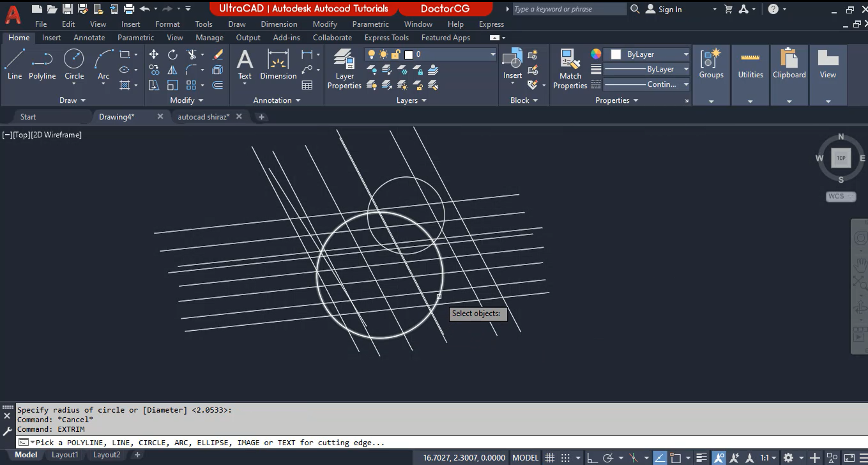The image size is (868, 465).
Task: Activate the Scale tool
Action: pos(172,85)
